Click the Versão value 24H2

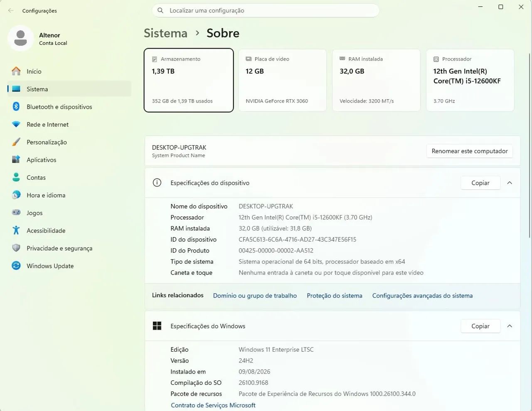(246, 361)
